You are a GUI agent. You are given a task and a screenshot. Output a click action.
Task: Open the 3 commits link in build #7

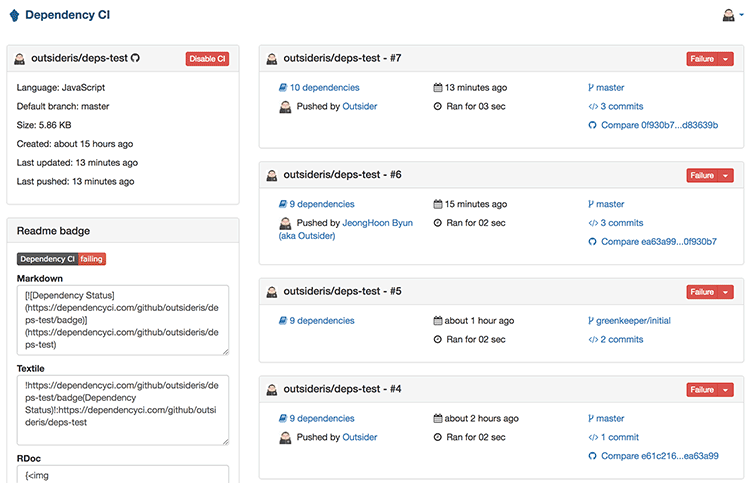(622, 106)
